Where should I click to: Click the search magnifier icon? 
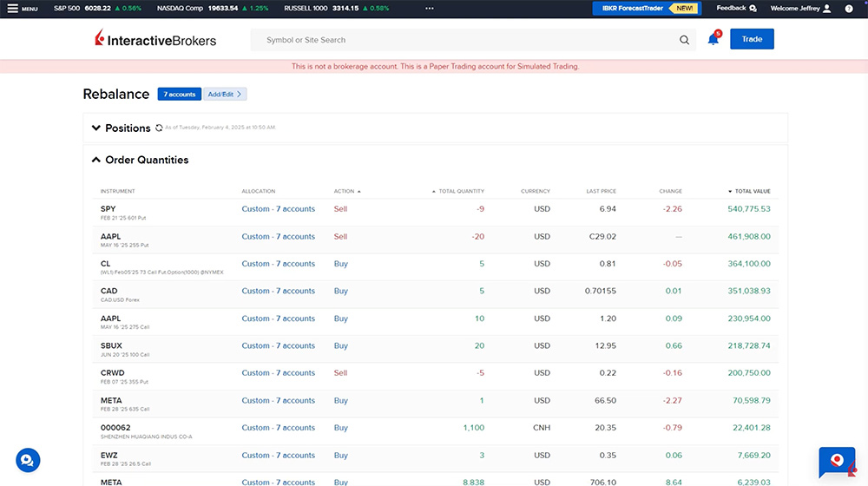[684, 40]
